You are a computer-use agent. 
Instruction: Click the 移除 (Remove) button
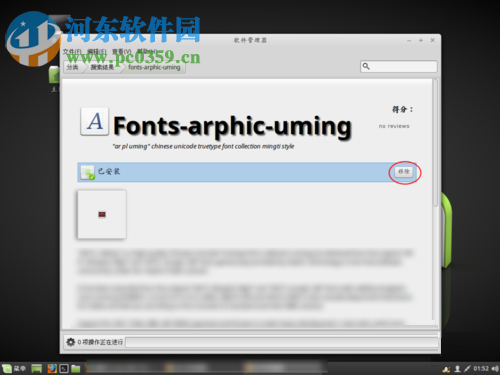[x=404, y=172]
